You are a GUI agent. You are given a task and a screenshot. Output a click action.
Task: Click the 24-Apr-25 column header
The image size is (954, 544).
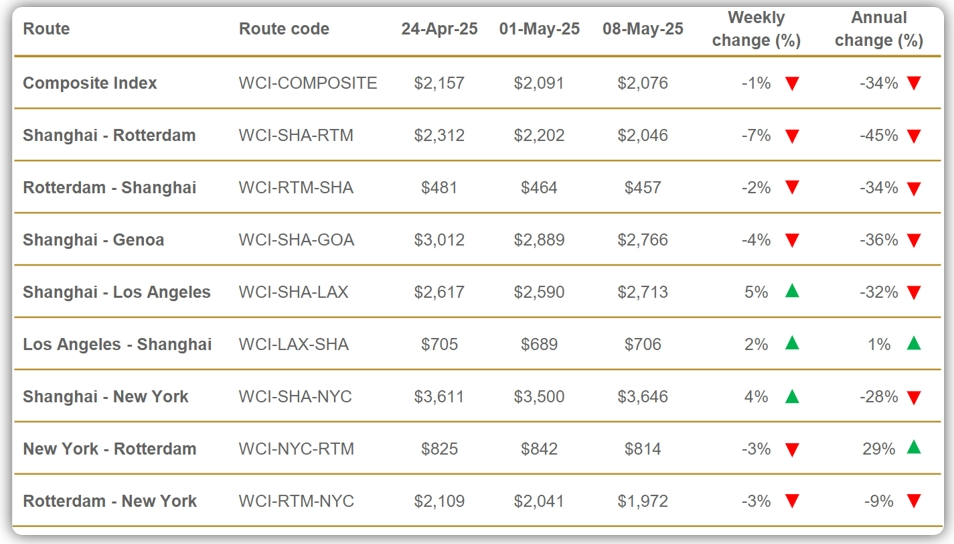(439, 29)
